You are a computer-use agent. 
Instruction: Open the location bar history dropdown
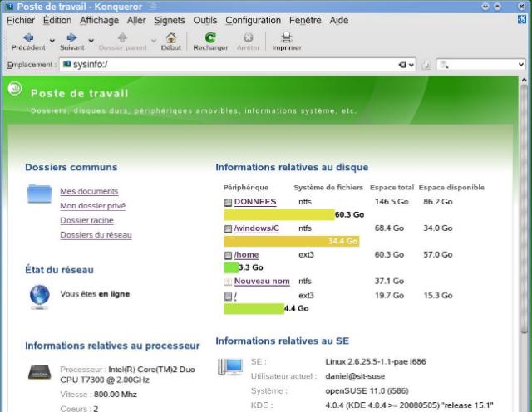411,65
